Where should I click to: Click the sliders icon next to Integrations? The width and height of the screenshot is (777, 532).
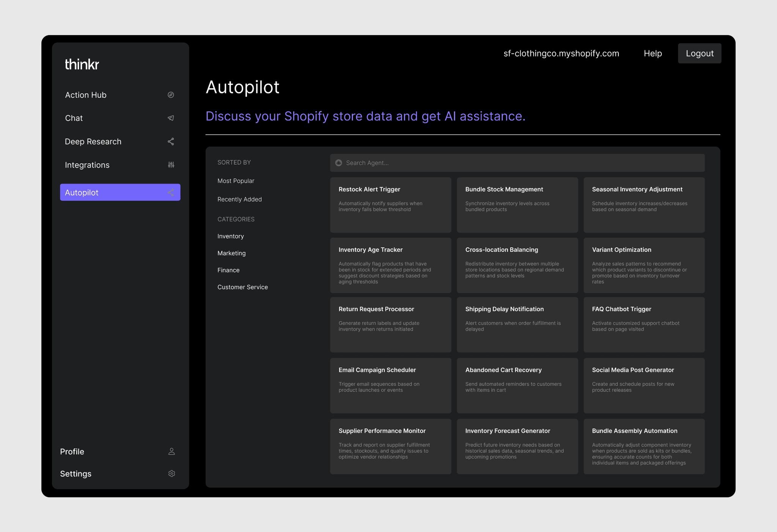pos(171,165)
